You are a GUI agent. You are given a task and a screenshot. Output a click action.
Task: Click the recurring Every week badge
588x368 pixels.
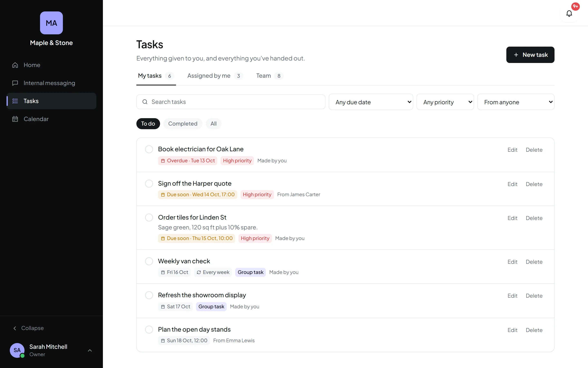[x=213, y=272]
